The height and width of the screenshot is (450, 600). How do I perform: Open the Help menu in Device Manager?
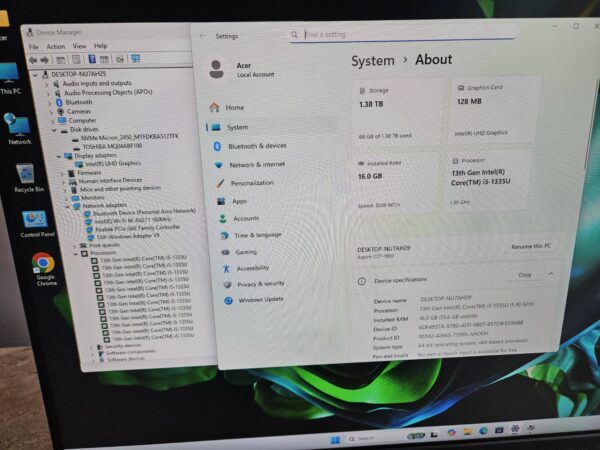click(x=100, y=46)
